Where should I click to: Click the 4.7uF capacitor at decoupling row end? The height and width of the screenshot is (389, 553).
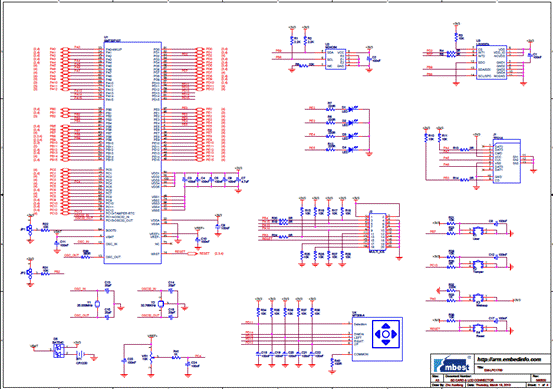click(x=238, y=180)
